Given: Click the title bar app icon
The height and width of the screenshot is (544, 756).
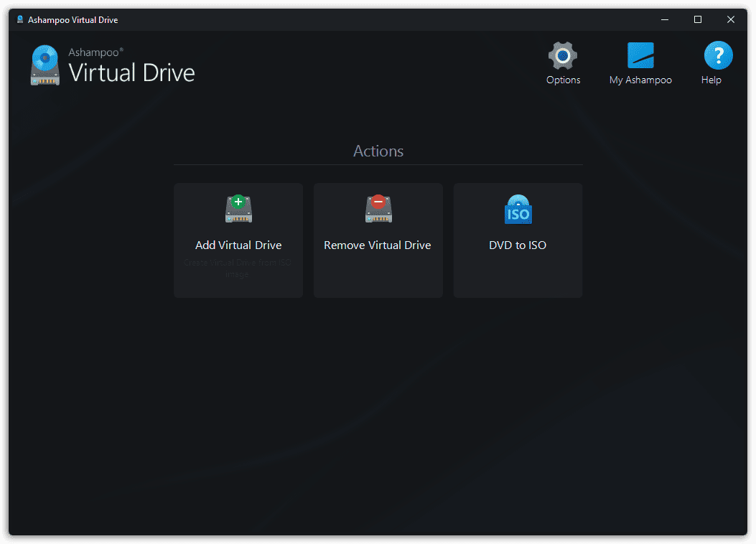Looking at the screenshot, I should [20, 19].
